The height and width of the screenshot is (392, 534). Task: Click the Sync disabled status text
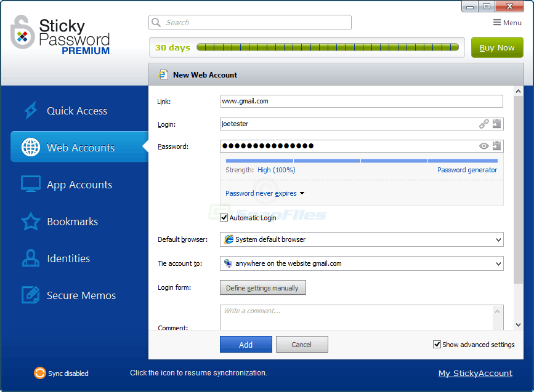click(68, 374)
